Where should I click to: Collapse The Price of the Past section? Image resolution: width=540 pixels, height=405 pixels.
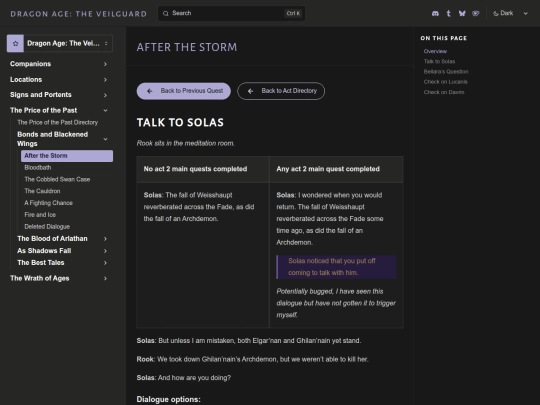pos(59,110)
